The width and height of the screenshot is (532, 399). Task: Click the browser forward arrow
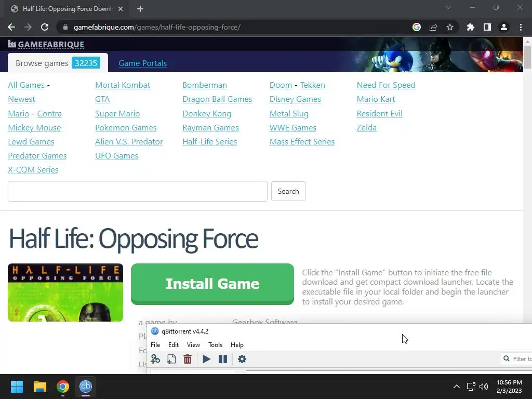28,27
